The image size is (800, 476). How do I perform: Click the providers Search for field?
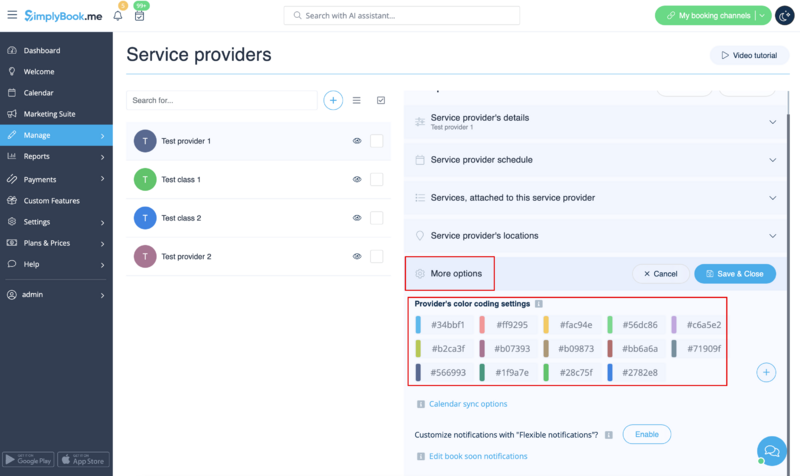coord(221,101)
